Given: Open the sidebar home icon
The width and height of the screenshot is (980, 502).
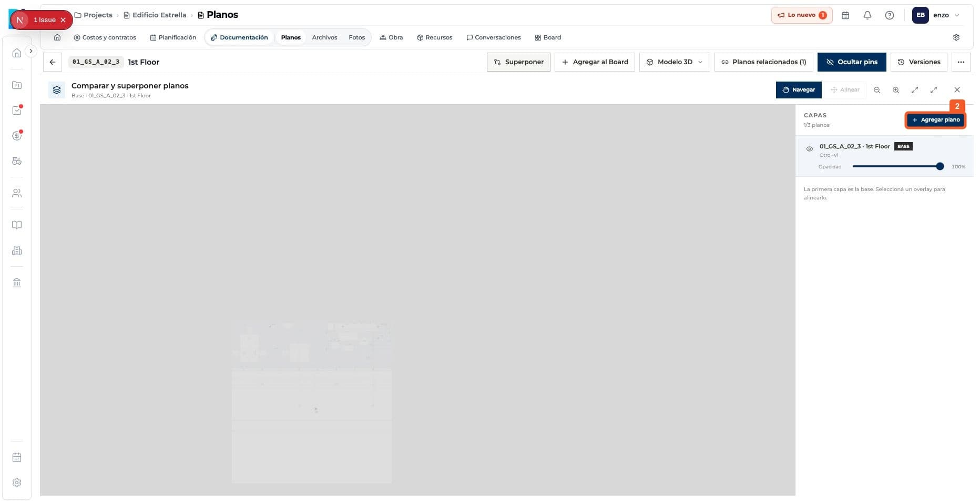Looking at the screenshot, I should coord(17,53).
